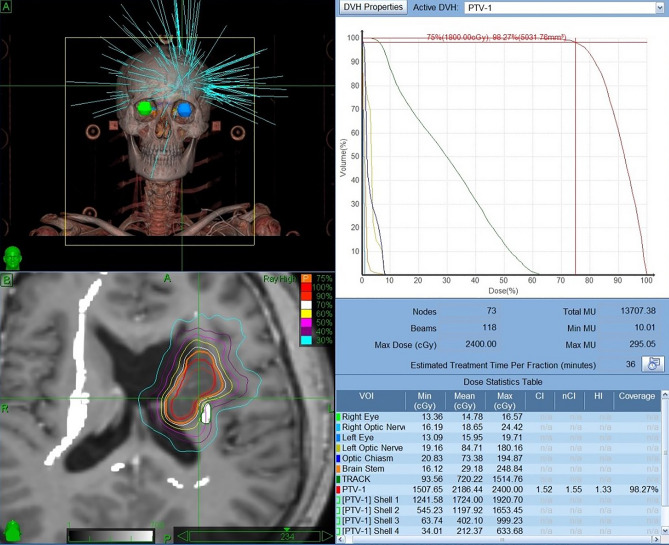Image resolution: width=669 pixels, height=545 pixels.
Task: Click PTV-1 CI value 1.52
Action: point(544,489)
